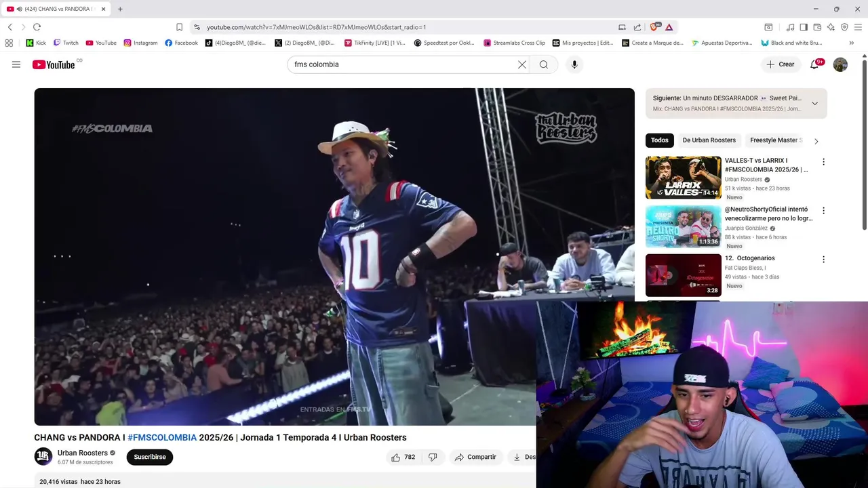Toggle bookmark for this page
868x488 pixels.
179,27
